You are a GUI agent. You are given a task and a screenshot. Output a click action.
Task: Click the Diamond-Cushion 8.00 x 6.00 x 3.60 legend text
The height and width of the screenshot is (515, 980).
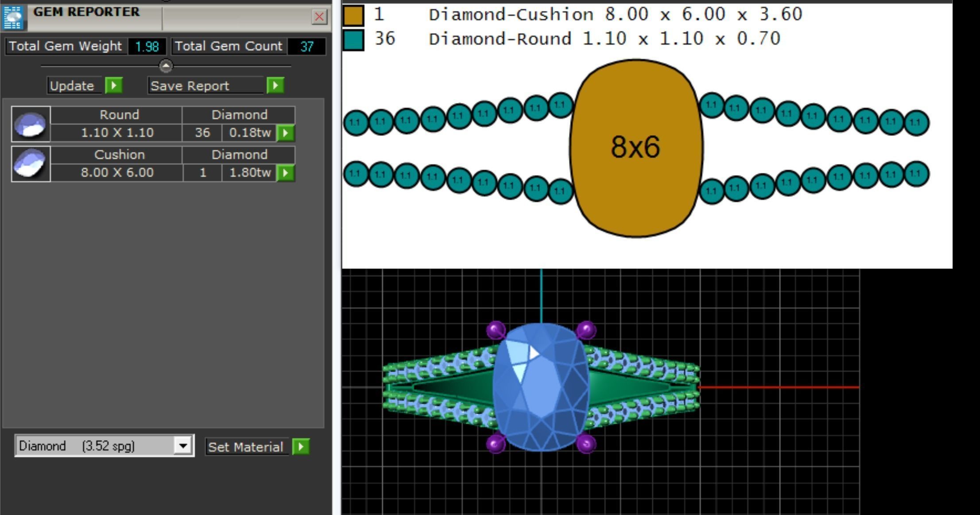[615, 15]
